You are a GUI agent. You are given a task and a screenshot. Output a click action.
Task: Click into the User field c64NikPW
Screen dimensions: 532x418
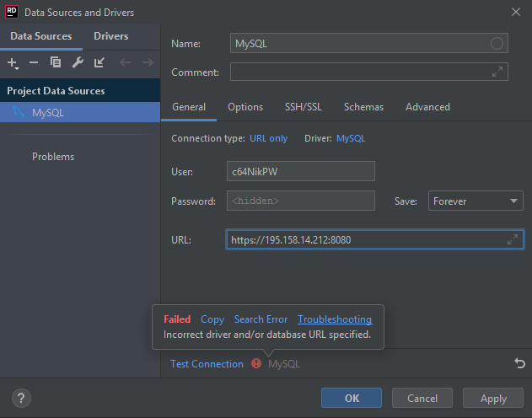(x=301, y=171)
